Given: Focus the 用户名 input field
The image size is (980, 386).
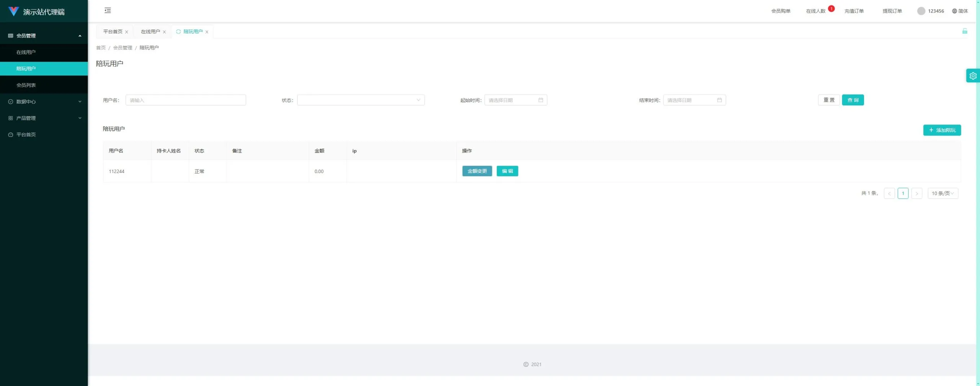Looking at the screenshot, I should tap(186, 100).
